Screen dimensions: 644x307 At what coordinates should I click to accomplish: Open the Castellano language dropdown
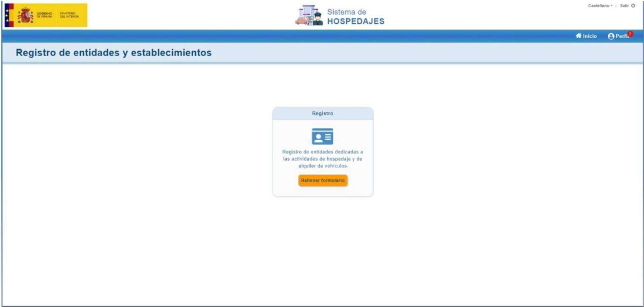pyautogui.click(x=599, y=6)
